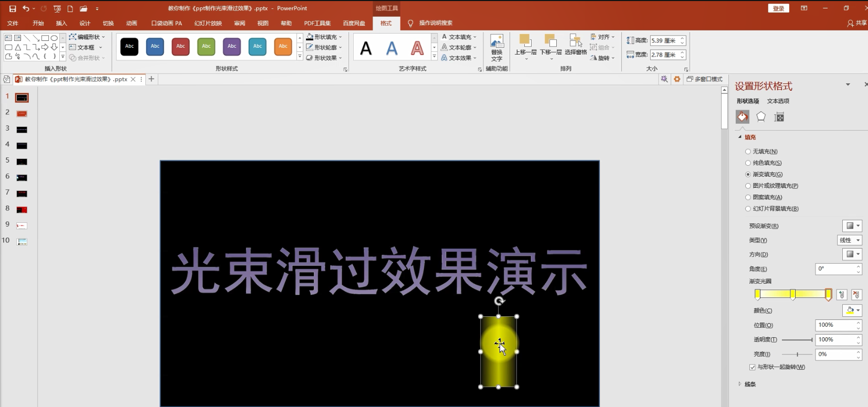868x407 pixels.
Task: Click the rotation handle above the shape
Action: click(x=499, y=301)
